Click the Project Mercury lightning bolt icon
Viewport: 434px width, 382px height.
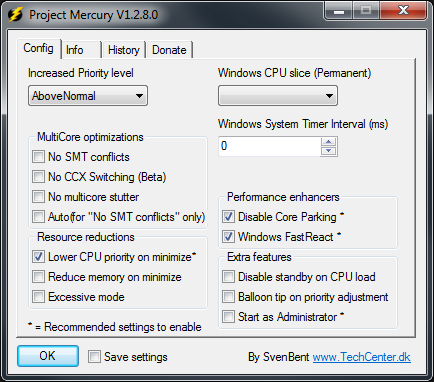(x=15, y=15)
